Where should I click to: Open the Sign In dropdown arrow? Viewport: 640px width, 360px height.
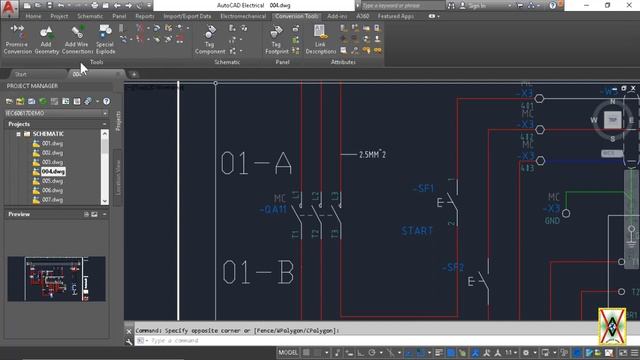click(x=509, y=6)
